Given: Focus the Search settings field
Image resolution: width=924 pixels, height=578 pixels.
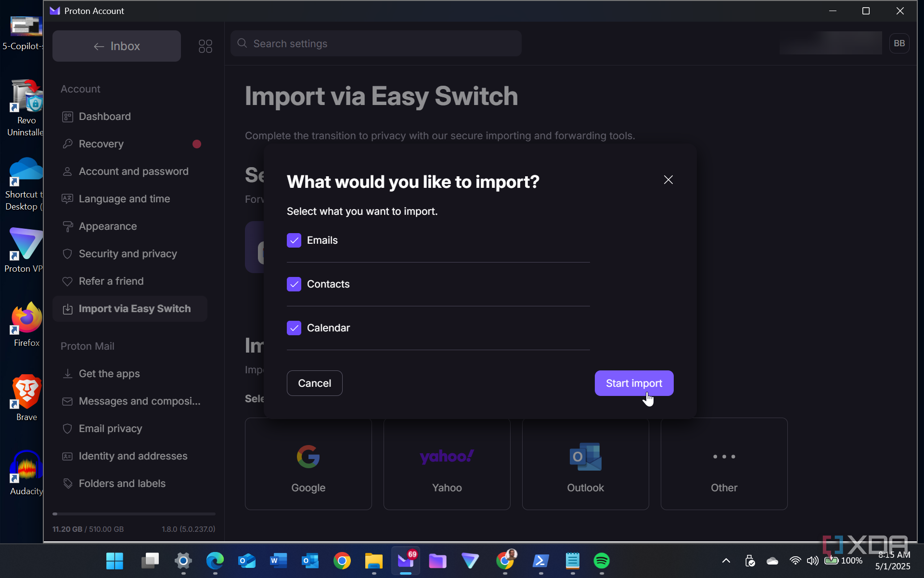Looking at the screenshot, I should [x=376, y=44].
